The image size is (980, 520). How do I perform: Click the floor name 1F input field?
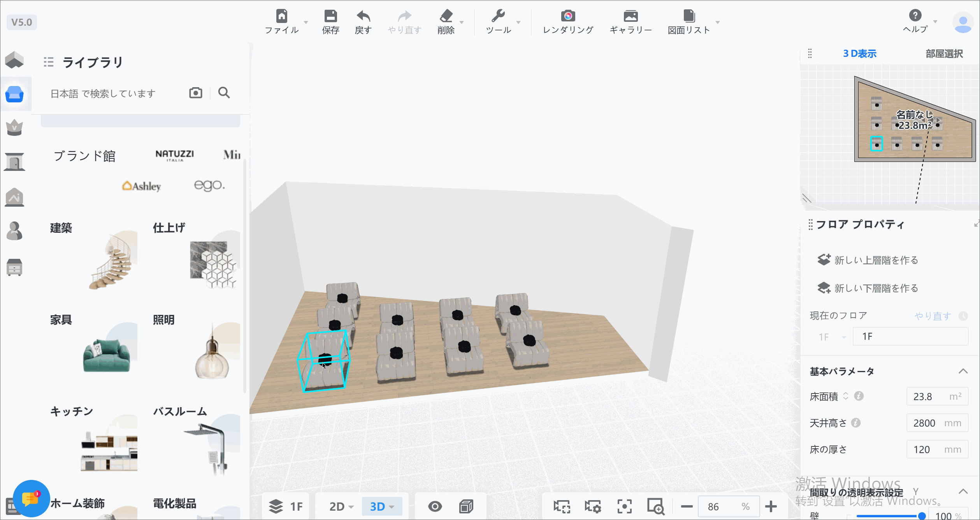(910, 336)
